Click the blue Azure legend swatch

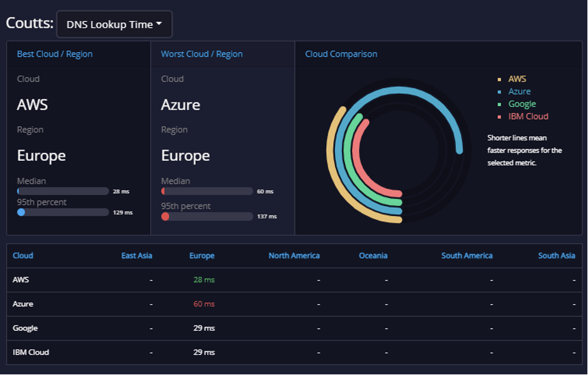point(500,91)
